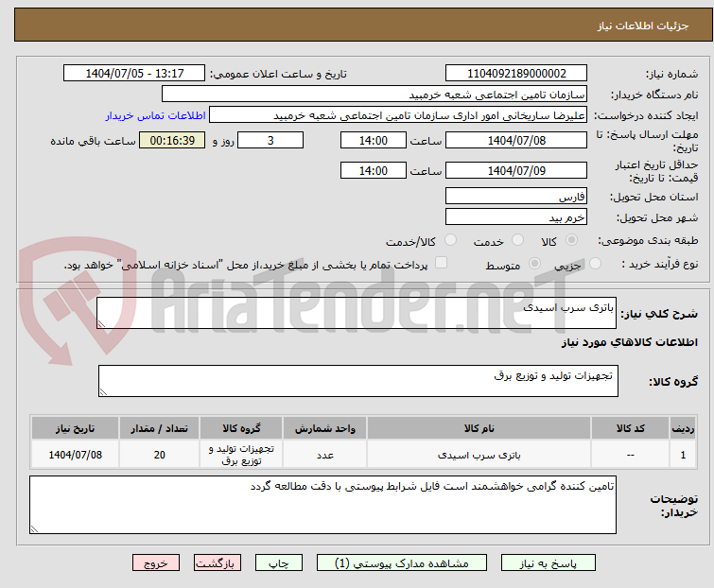Screen dimensions: 714x588
Task: Open اطلاعات تماس خریدار link
Action: (156, 115)
